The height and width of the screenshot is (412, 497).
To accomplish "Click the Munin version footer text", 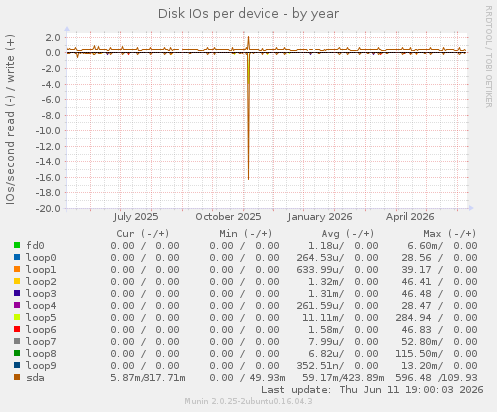I will pos(248,401).
